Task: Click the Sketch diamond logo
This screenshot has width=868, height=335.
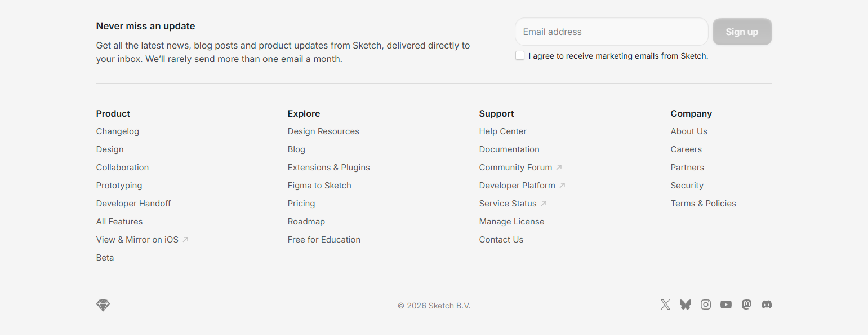Action: pos(103,305)
